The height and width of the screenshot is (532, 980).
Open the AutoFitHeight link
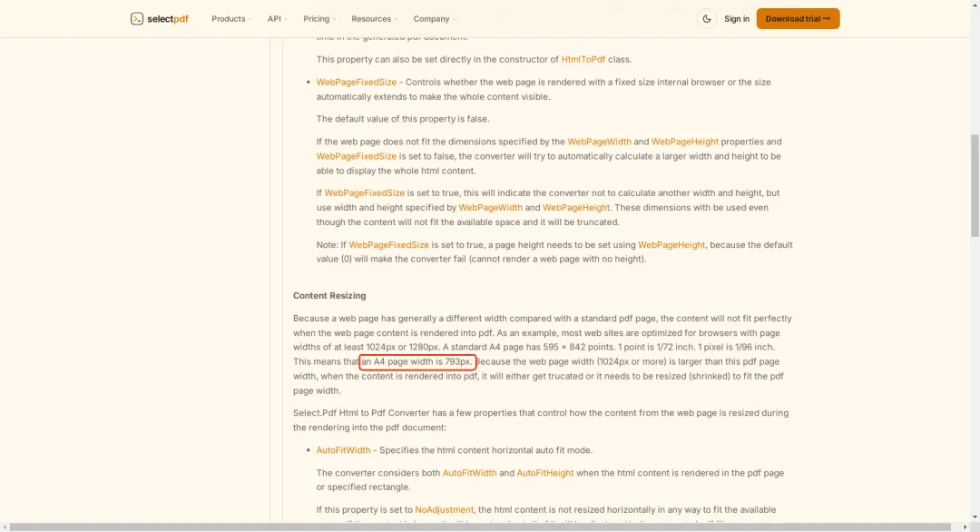tap(545, 473)
